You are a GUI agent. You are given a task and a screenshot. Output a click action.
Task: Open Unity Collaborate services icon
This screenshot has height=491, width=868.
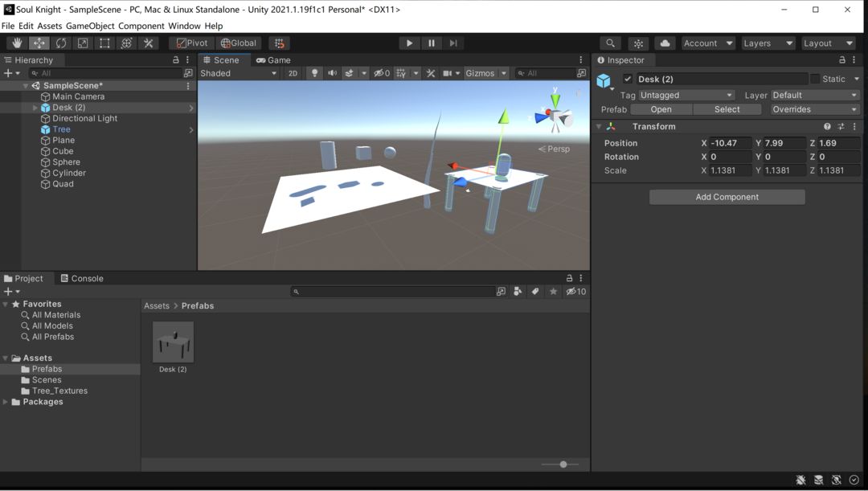[x=638, y=43]
